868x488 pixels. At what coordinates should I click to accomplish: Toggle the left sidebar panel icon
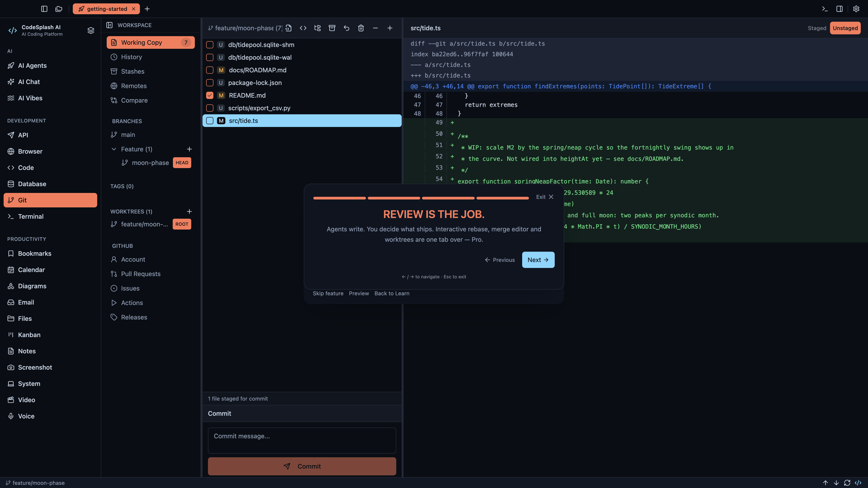pyautogui.click(x=44, y=9)
